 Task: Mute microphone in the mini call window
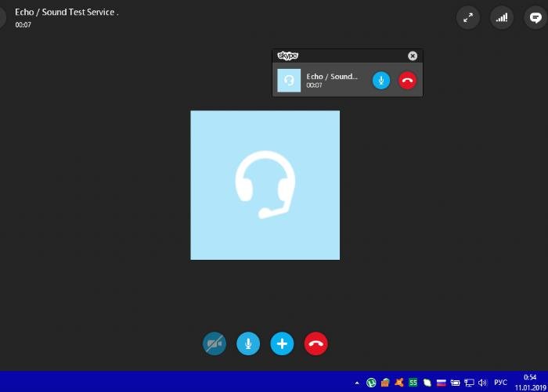point(381,80)
